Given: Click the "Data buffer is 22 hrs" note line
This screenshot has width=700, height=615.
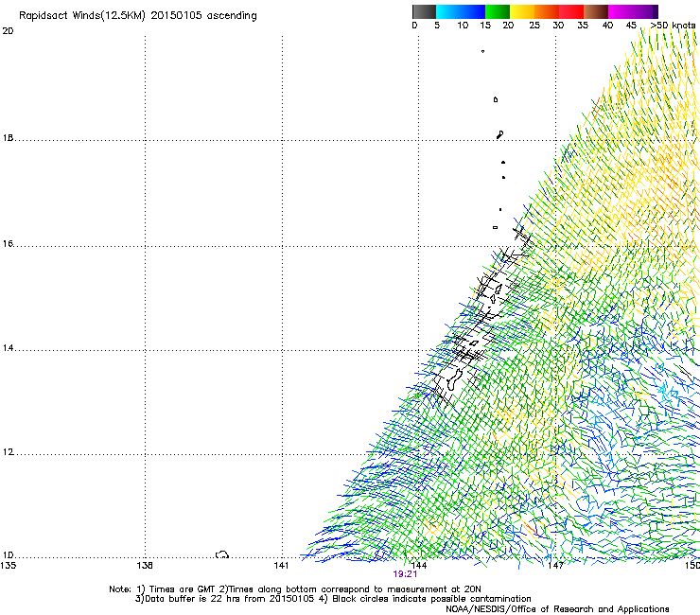Looking at the screenshot, I should point(333,599).
